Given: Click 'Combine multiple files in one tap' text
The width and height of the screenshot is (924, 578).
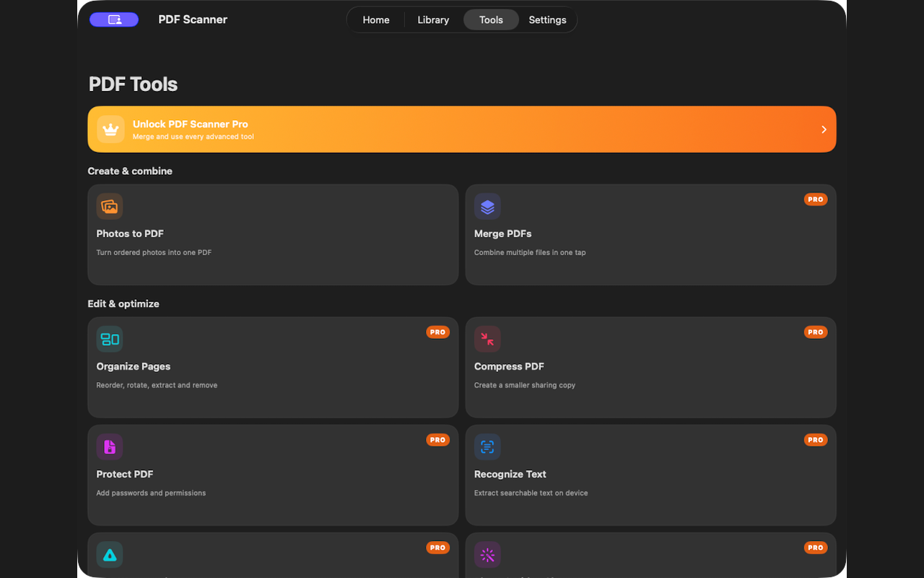Looking at the screenshot, I should (x=530, y=253).
